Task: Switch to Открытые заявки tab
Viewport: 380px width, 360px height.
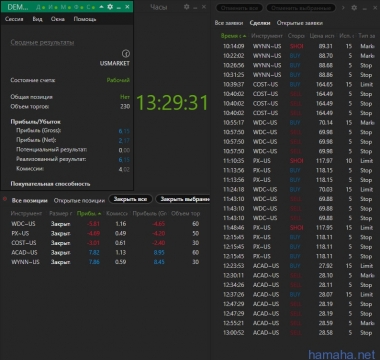Action: point(300,23)
